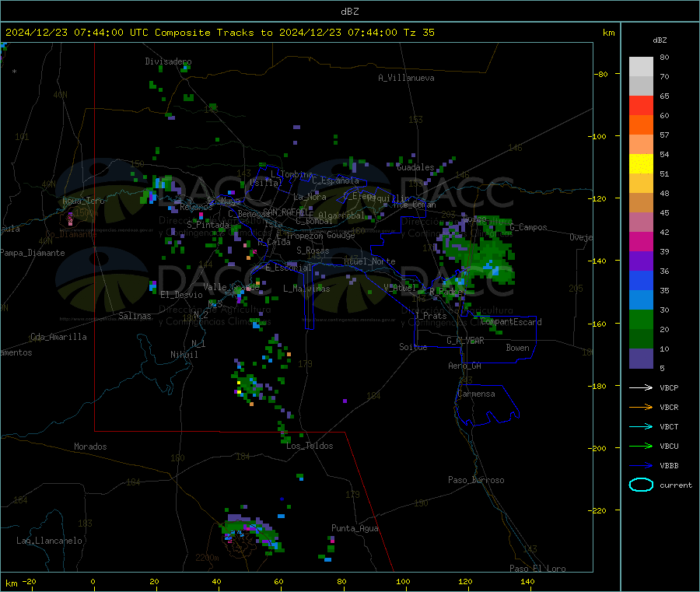700x592 pixels.
Task: Click the 'Salinas' map label
Action: 135,316
